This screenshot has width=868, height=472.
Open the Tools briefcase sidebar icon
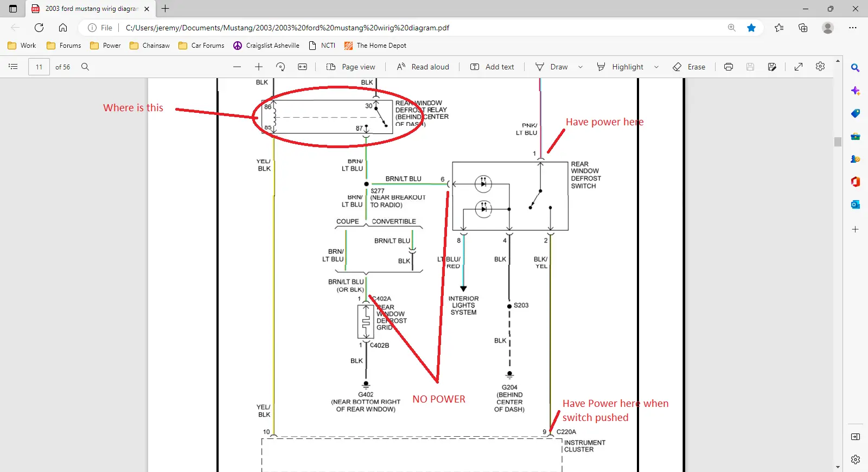click(856, 136)
